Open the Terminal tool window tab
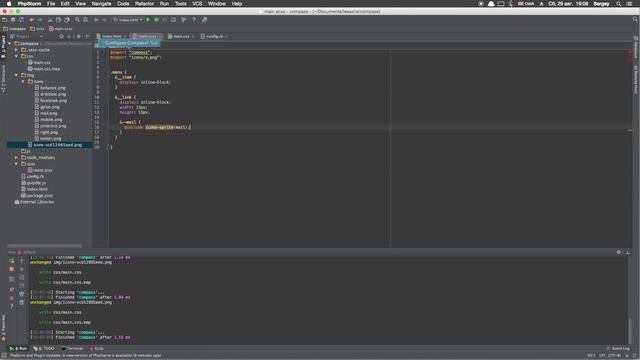 click(x=72, y=349)
